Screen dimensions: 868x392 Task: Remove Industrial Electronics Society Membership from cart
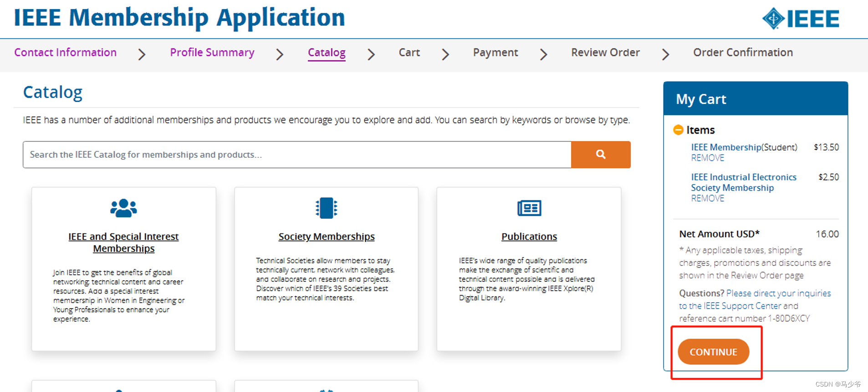(707, 198)
